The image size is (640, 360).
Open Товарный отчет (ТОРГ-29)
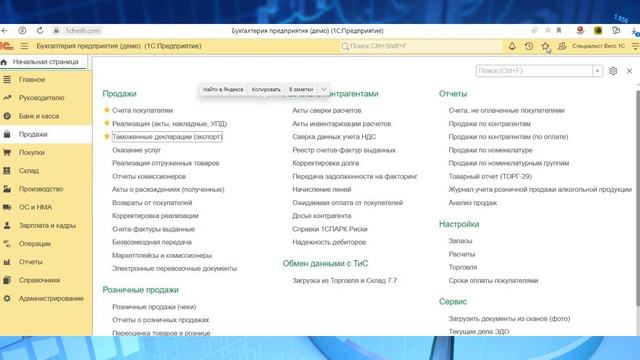point(490,176)
